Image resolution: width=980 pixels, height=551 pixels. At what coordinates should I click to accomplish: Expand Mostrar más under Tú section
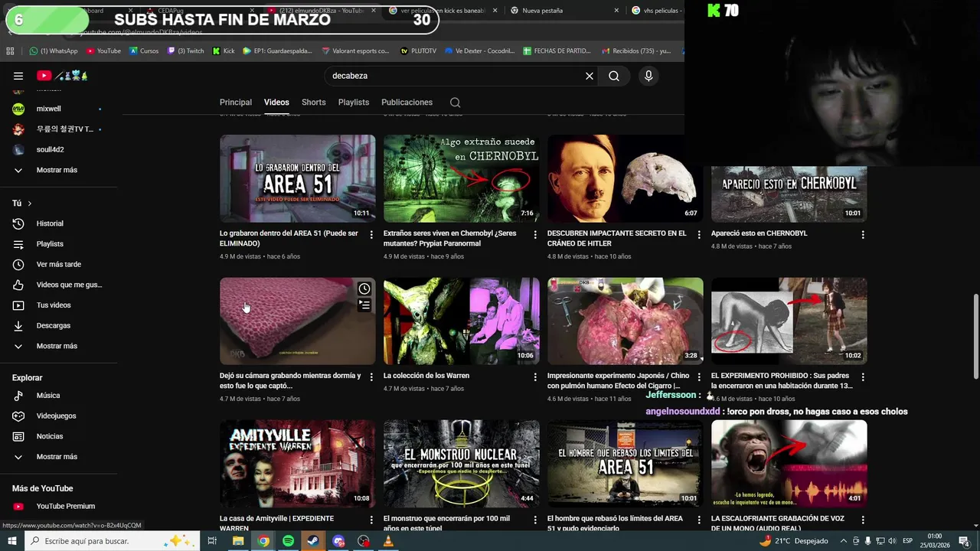click(x=58, y=346)
